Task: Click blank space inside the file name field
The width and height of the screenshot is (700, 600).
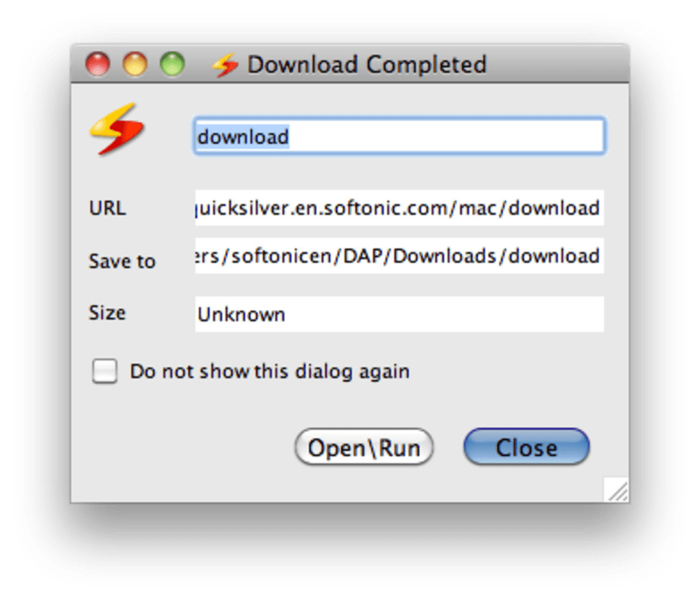Action: pos(447,136)
